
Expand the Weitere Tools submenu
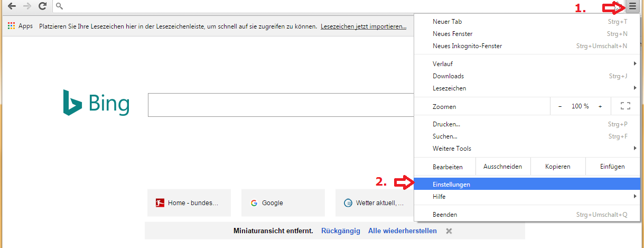[x=528, y=149]
